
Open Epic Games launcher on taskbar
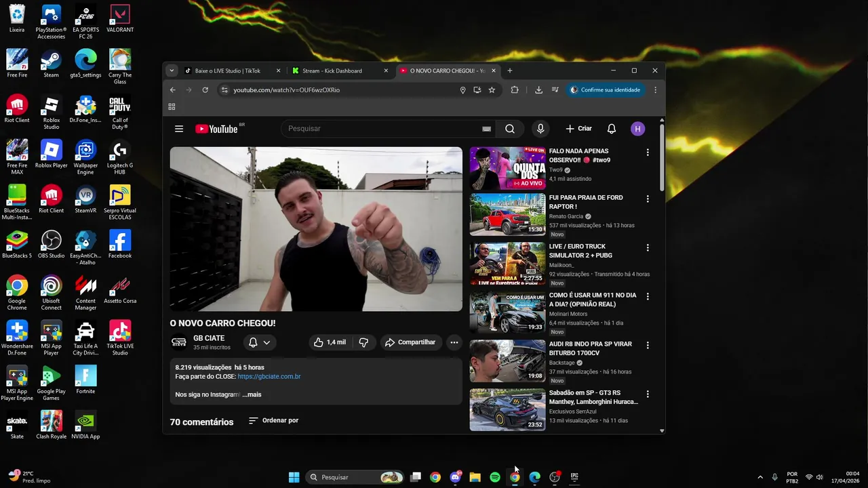pos(574,477)
